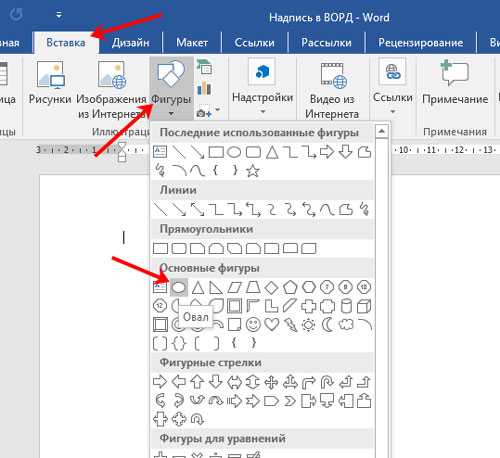The height and width of the screenshot is (458, 500).
Task: Choose the diamond shape in basic shapes
Action: [x=271, y=287]
